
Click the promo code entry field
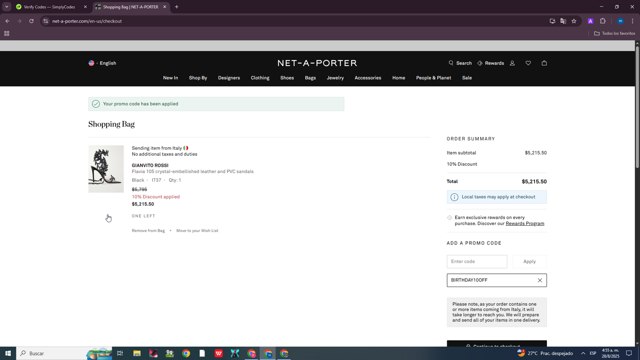(x=477, y=261)
